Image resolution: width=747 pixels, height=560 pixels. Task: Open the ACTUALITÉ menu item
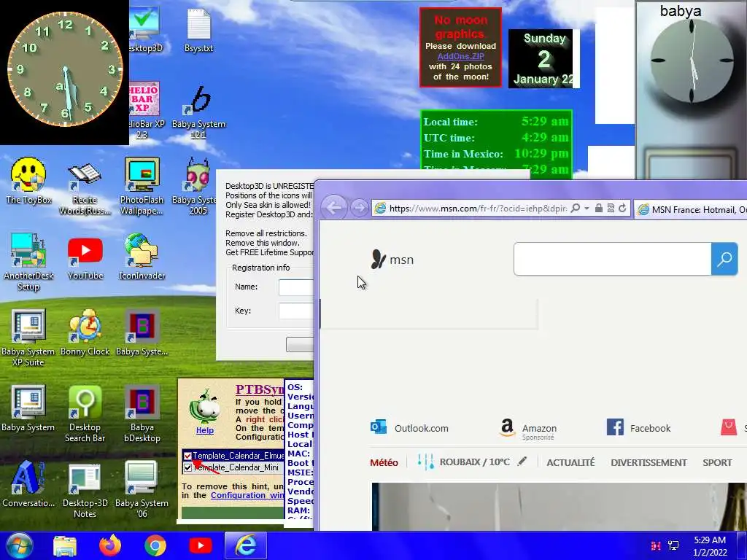tap(570, 462)
